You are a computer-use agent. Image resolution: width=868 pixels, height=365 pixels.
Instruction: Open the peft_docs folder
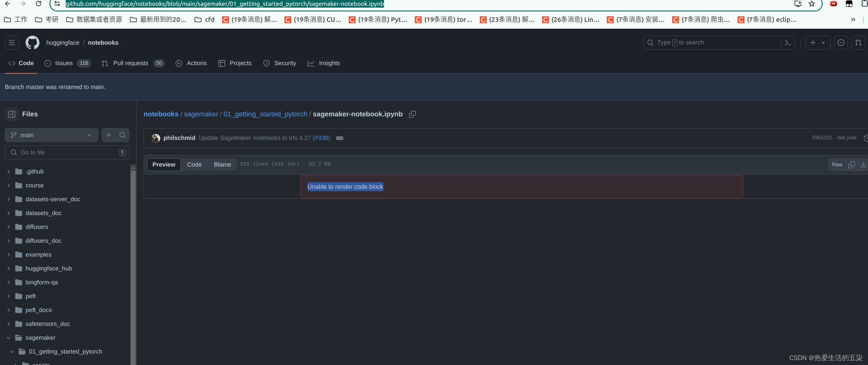pos(39,310)
